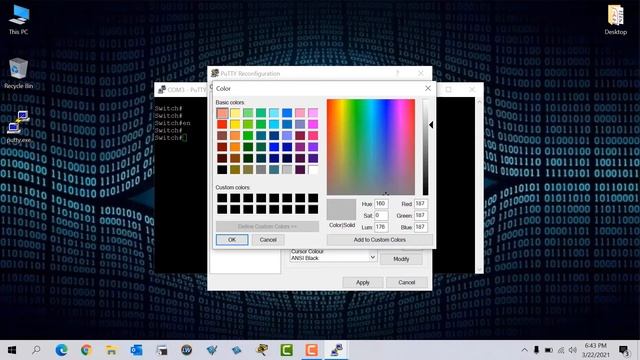Click the Define Custom Colors button
Viewport: 640px width, 360px height.
click(267, 226)
